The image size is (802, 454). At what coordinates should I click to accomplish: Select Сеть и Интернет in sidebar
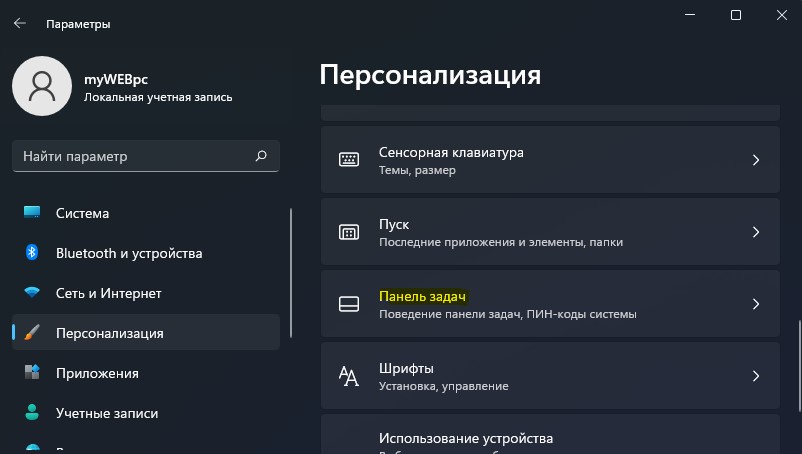coord(146,293)
